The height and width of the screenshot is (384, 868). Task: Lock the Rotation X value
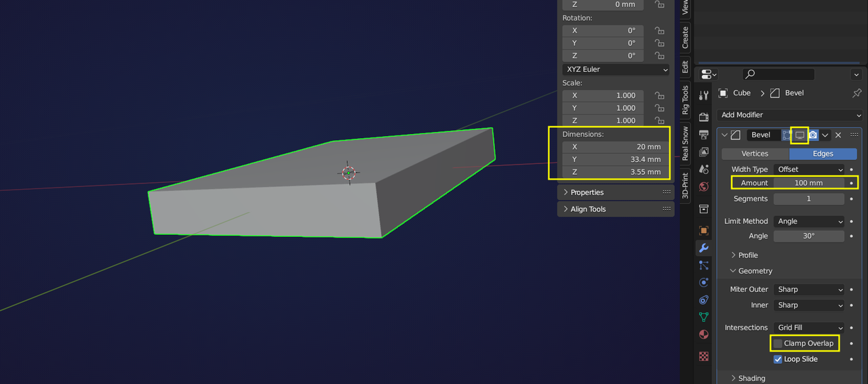[x=659, y=30]
